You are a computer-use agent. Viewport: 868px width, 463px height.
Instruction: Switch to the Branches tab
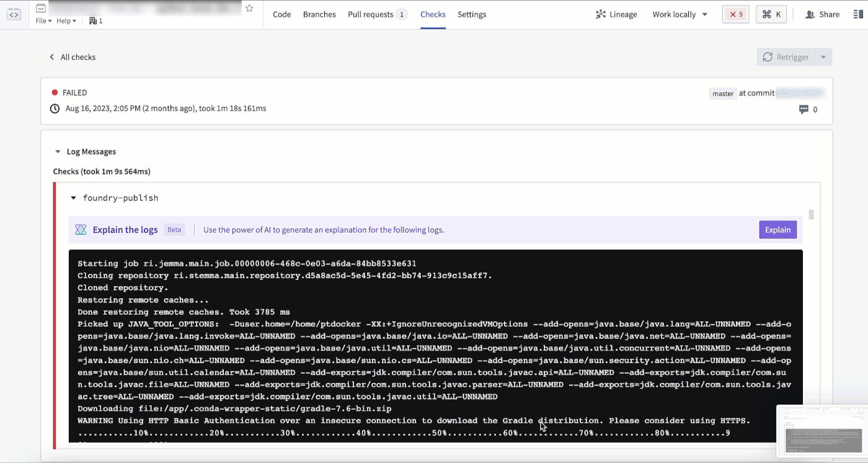(x=319, y=14)
